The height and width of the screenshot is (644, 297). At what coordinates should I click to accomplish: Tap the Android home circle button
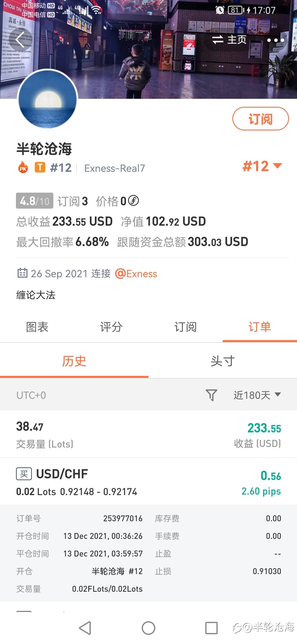click(148, 628)
